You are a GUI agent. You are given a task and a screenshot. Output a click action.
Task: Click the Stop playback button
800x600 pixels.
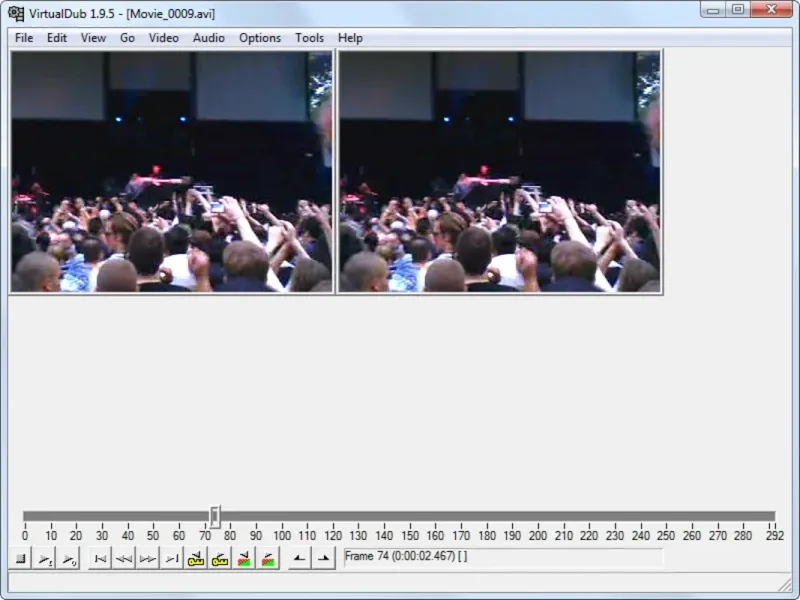coord(20,559)
